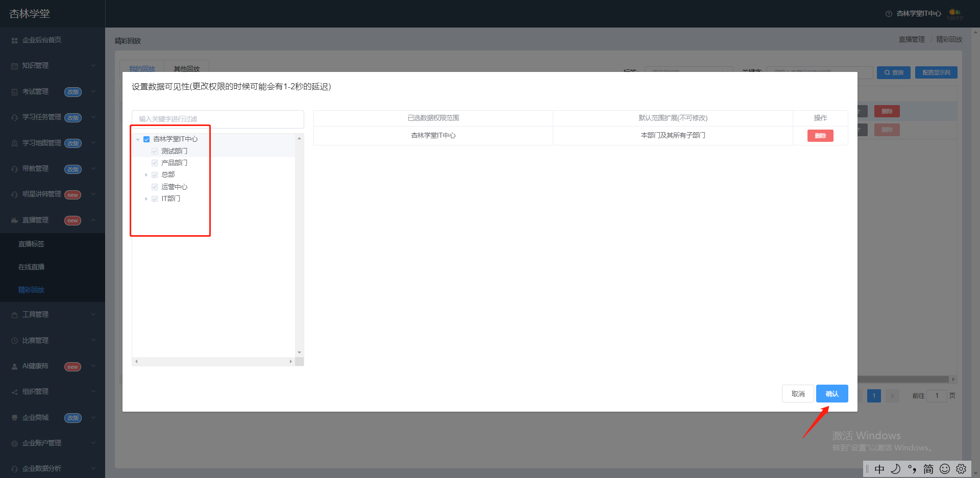Viewport: 980px width, 478px height.
Task: Toggle the 测试部门 checkbox
Action: (155, 151)
